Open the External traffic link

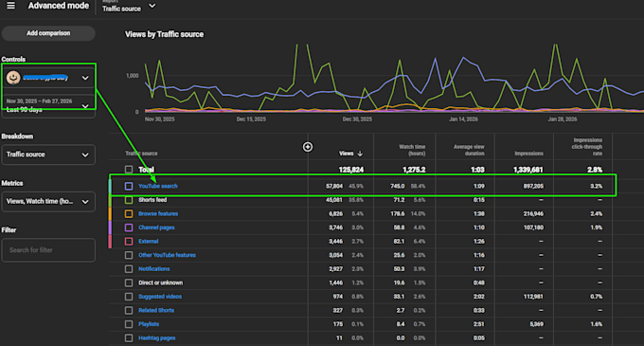(x=149, y=241)
